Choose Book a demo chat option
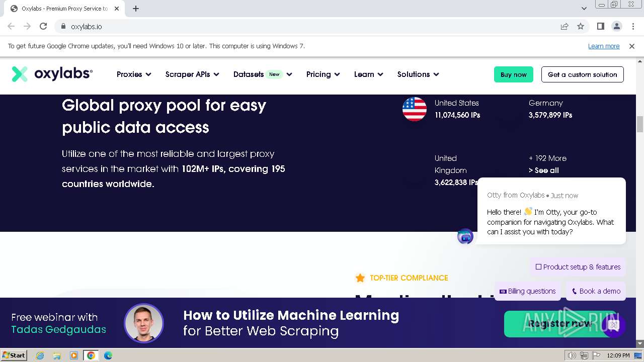This screenshot has width=644, height=362. (x=596, y=291)
